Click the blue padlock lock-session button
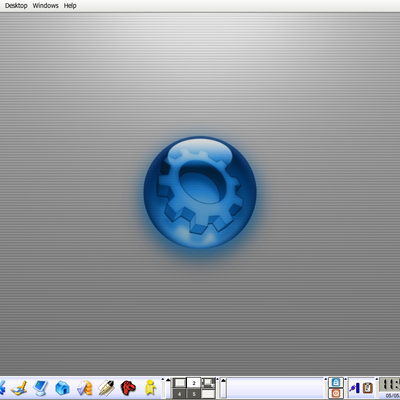The image size is (400, 400). [x=336, y=382]
